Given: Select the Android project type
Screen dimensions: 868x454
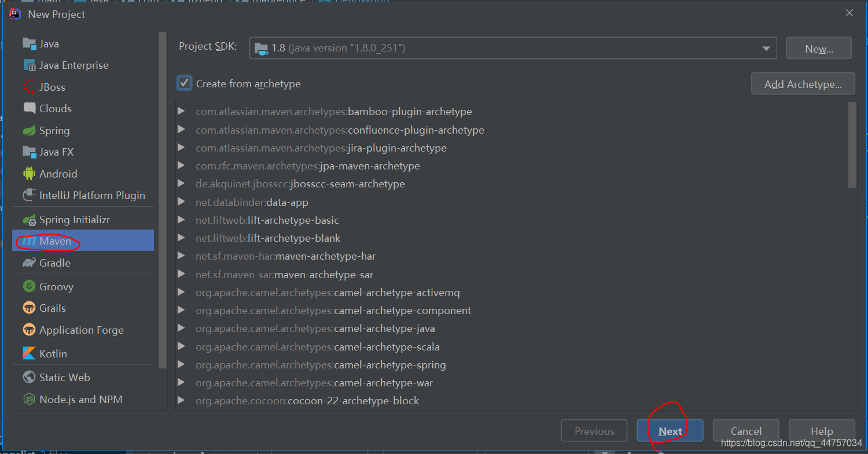Looking at the screenshot, I should pyautogui.click(x=83, y=174).
